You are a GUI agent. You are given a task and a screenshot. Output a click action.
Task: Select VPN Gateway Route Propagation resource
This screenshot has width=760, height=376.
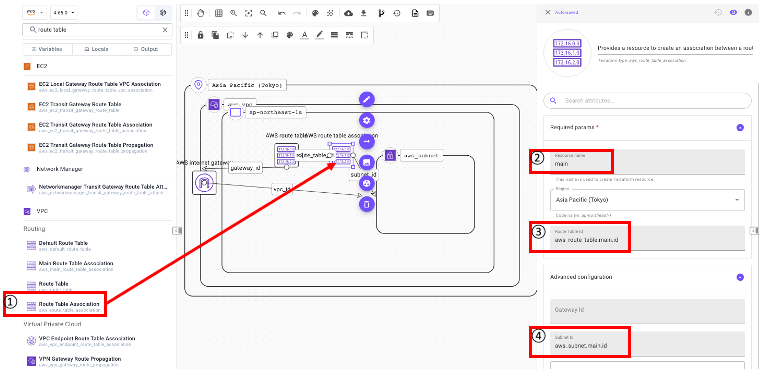coord(74,361)
